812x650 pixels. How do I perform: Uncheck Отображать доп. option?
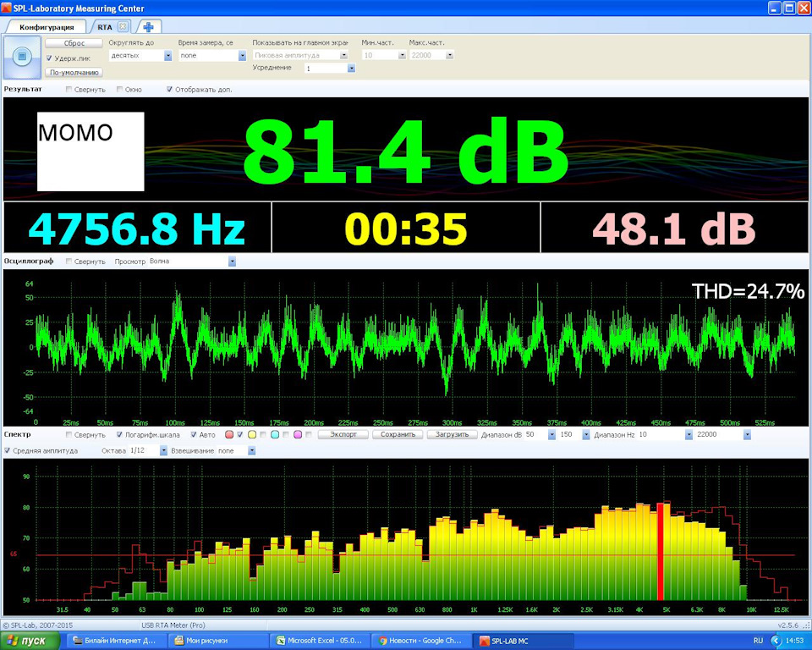coord(169,90)
